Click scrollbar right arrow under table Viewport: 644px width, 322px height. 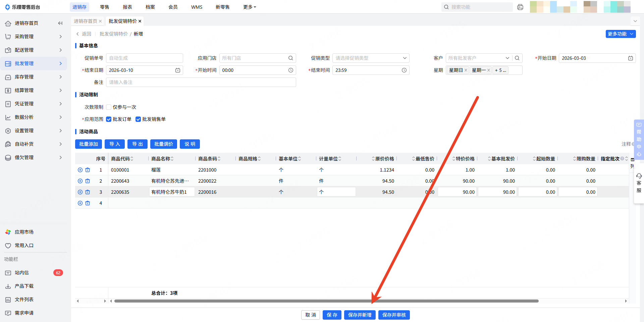626,301
